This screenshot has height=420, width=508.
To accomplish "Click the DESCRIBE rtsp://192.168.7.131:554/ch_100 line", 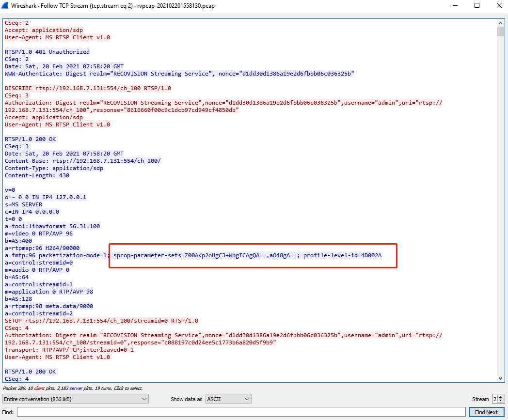I will (88, 88).
